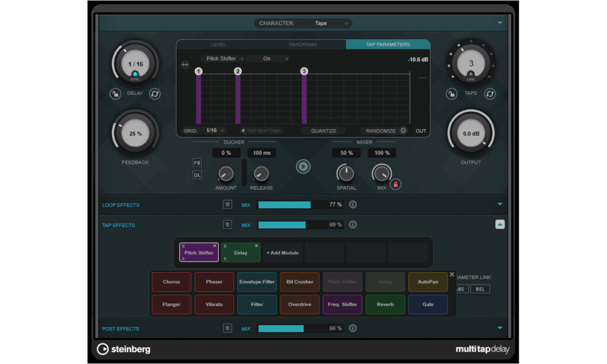The width and height of the screenshot is (607, 364).
Task: Toggle the FB ducker button
Action: [x=197, y=162]
